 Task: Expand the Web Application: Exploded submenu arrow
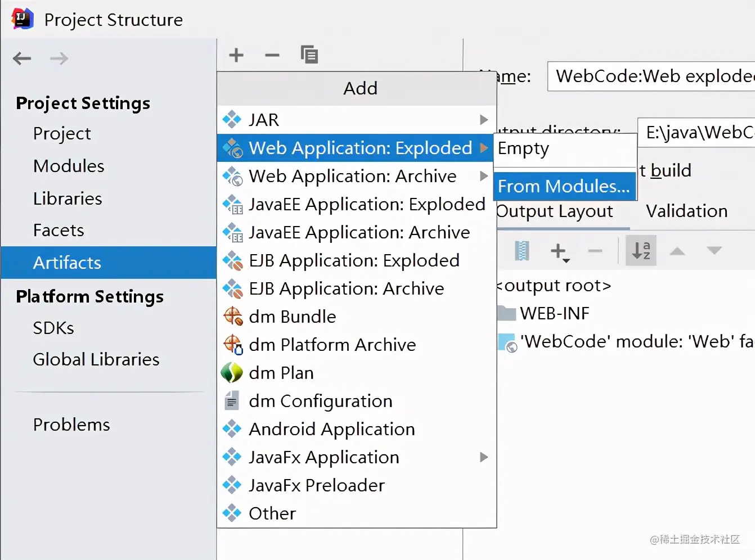click(483, 148)
